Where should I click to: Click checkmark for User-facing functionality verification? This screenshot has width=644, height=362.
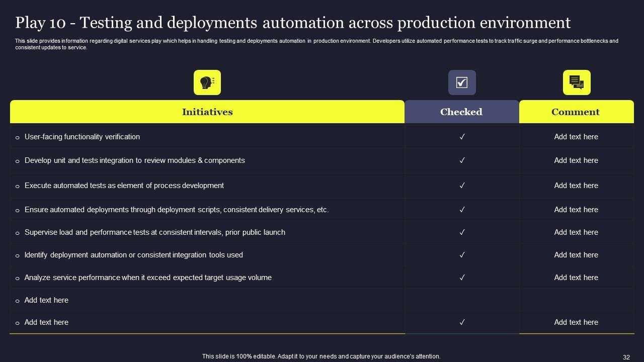[462, 137]
